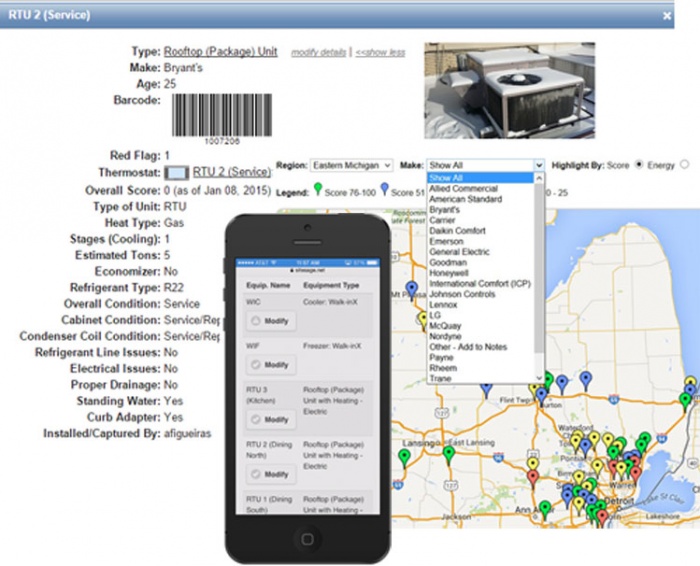Click the Equip. Name column header on phone
This screenshot has height=566, width=700.
click(268, 285)
